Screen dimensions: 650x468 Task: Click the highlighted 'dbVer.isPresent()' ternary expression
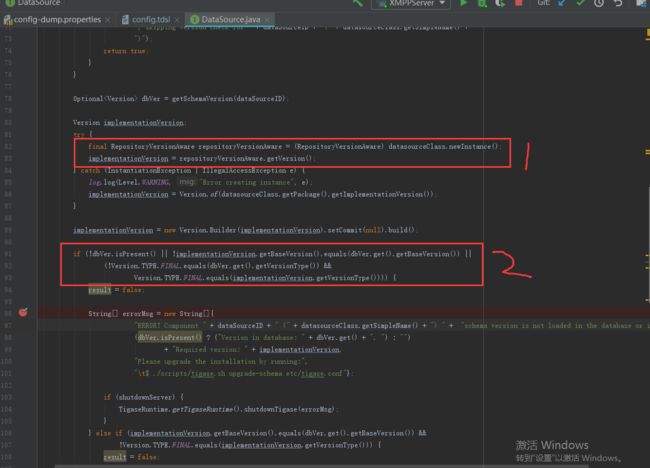[x=169, y=337]
